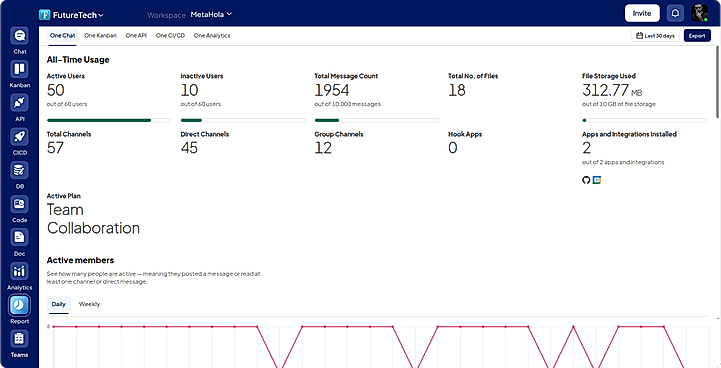Viewport: 721px width, 368px height.
Task: Expand the FutureTech organization dropdown
Action: [x=71, y=15]
